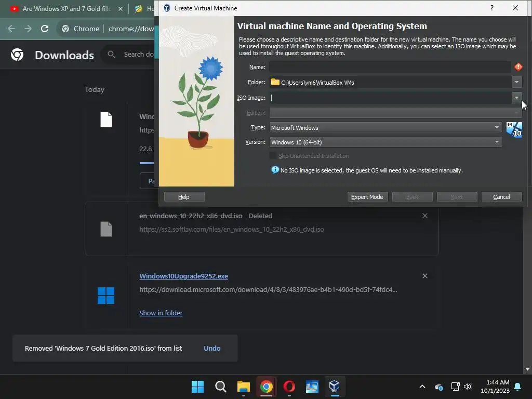Viewport: 532px width, 399px height.
Task: Click the flower illustration in the wizard
Action: click(196, 101)
